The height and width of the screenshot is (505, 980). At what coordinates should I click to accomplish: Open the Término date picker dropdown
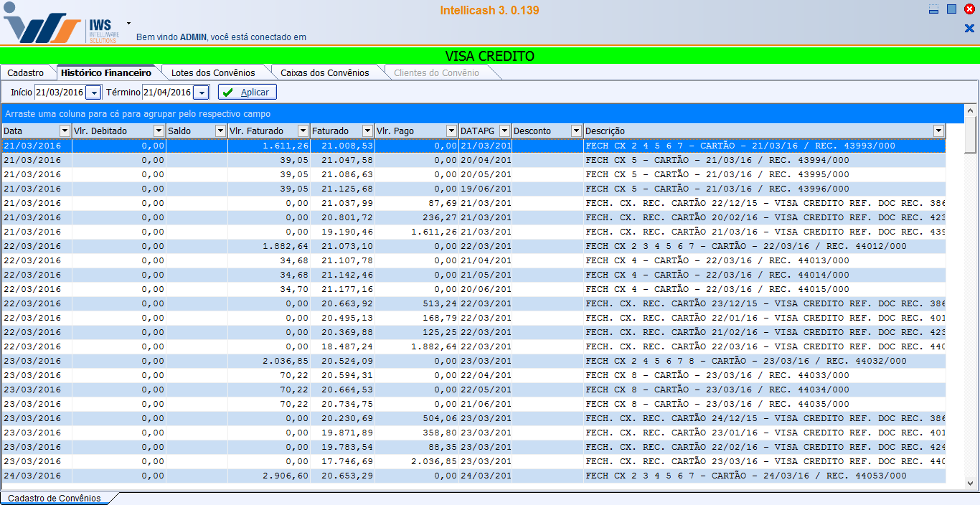201,93
